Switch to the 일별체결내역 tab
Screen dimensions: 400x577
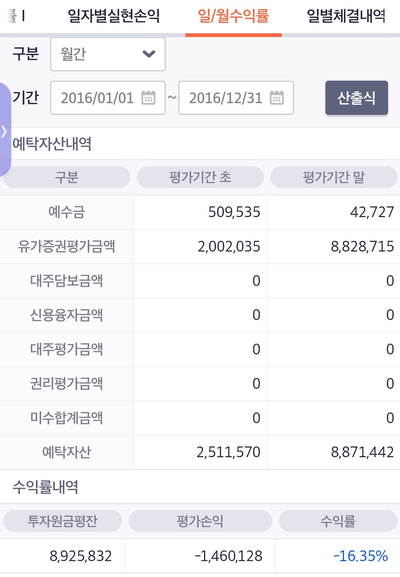point(346,16)
